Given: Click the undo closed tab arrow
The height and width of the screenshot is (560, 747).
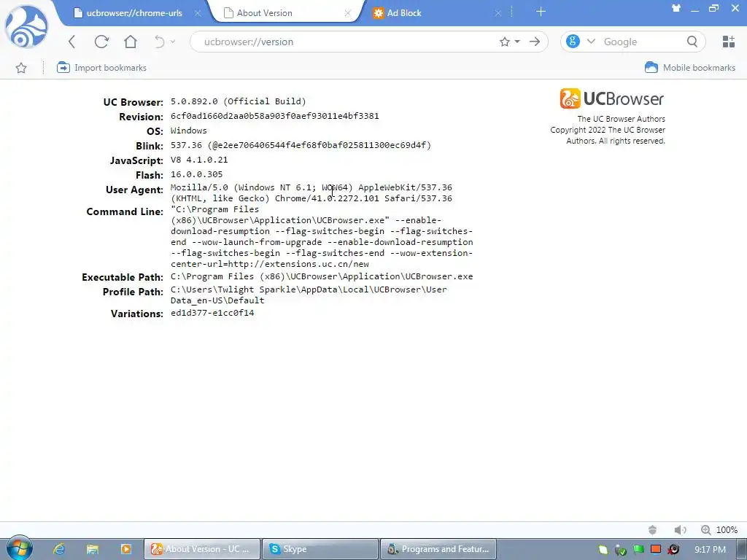Looking at the screenshot, I should click(x=159, y=42).
